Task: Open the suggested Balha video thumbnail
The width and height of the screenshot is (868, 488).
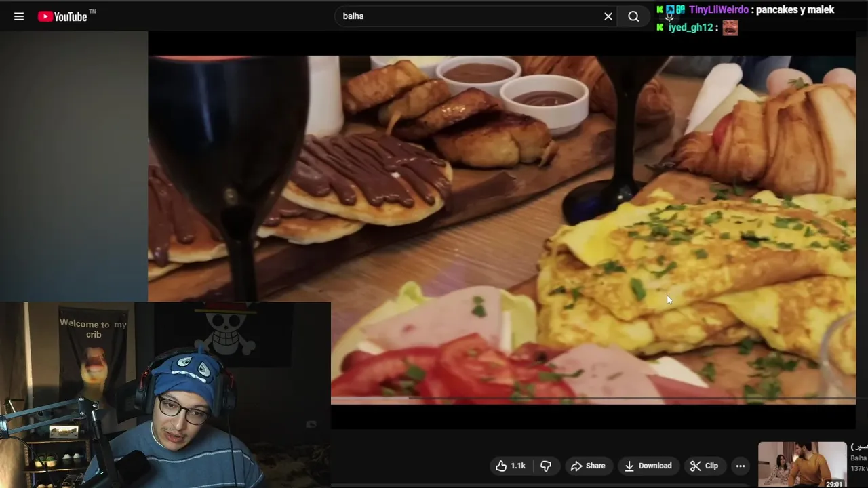Action: tap(802, 464)
